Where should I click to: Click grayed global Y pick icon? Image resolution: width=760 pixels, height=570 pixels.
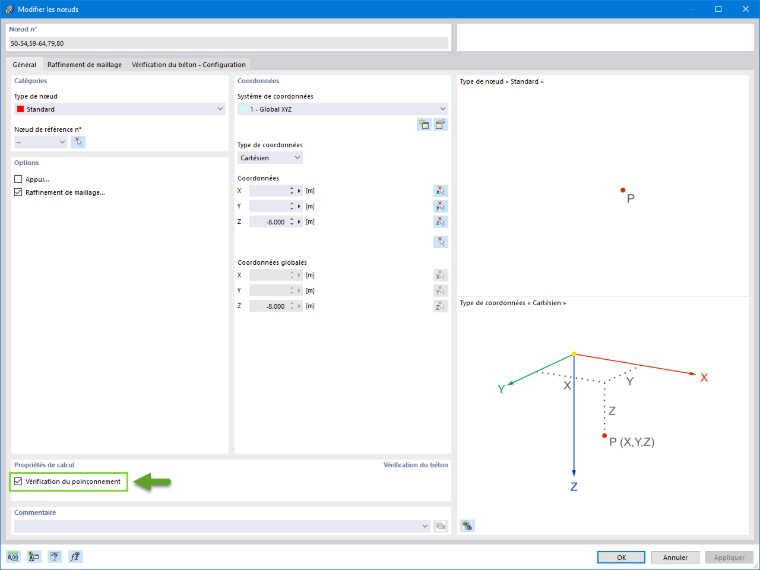click(440, 290)
